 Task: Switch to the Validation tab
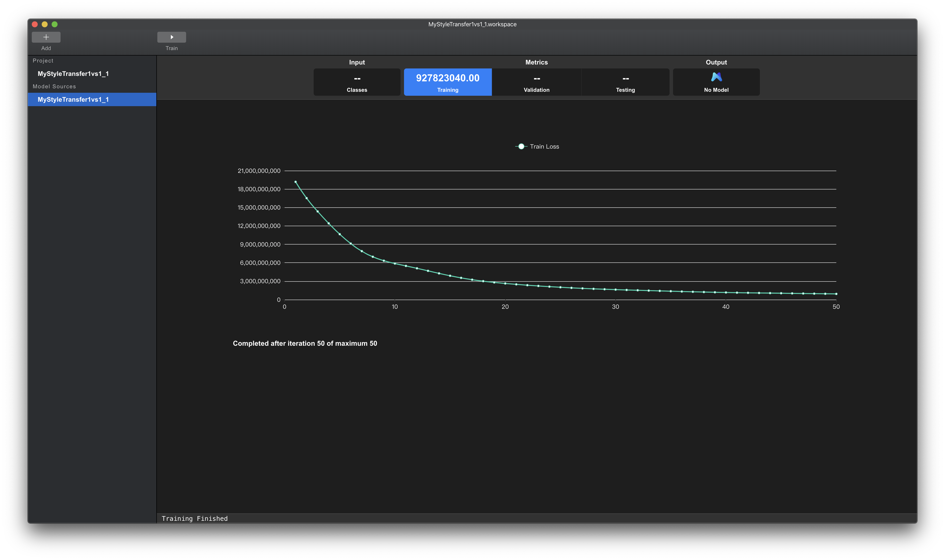point(537,82)
